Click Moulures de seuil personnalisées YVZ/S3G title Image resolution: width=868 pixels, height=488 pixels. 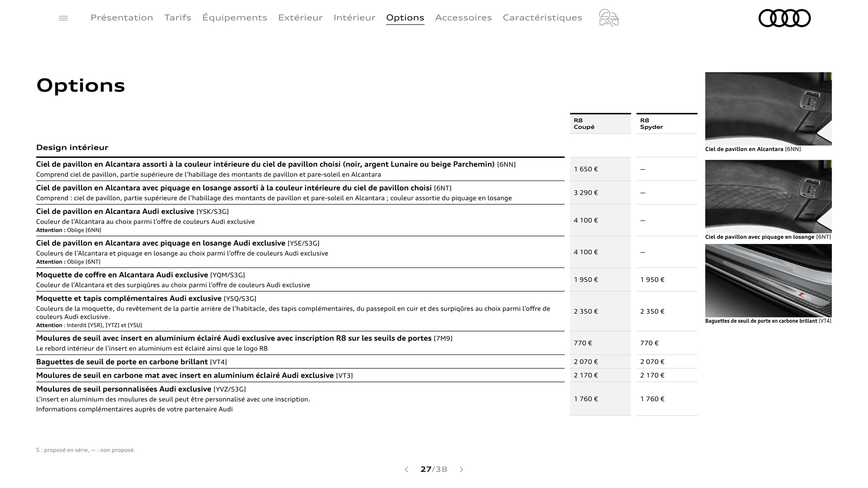(x=141, y=389)
